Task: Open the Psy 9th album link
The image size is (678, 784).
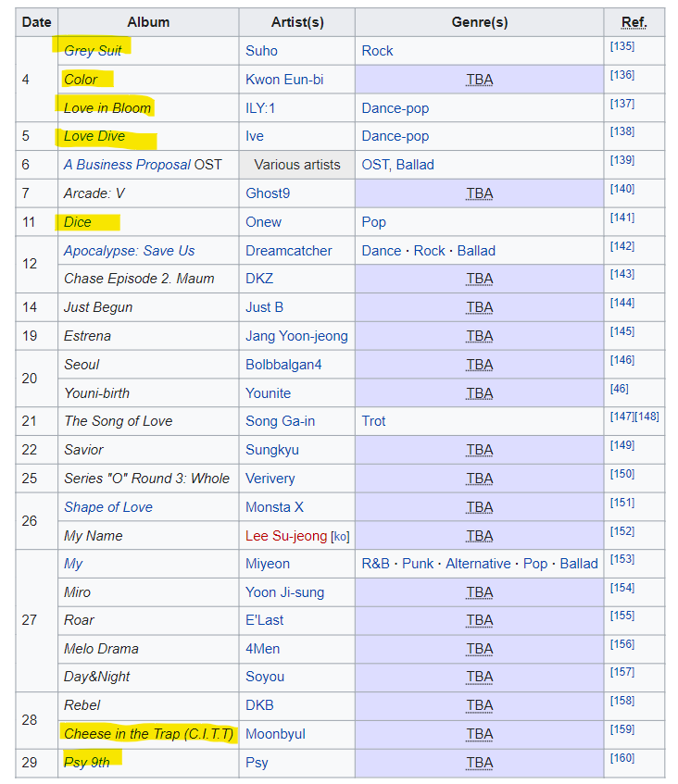Action: [x=86, y=762]
